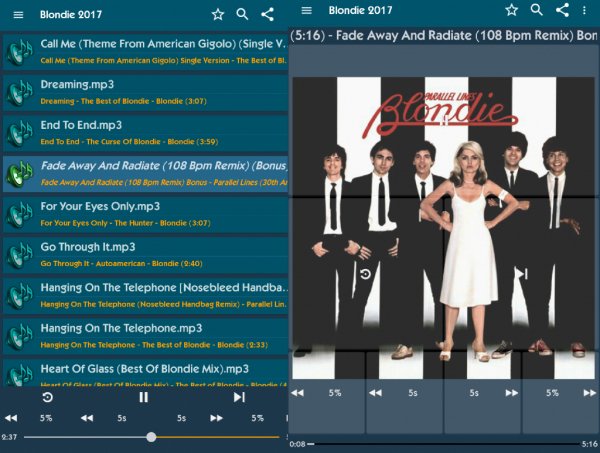Toggle repeat button in left player bar
600x453 pixels.
[x=47, y=397]
